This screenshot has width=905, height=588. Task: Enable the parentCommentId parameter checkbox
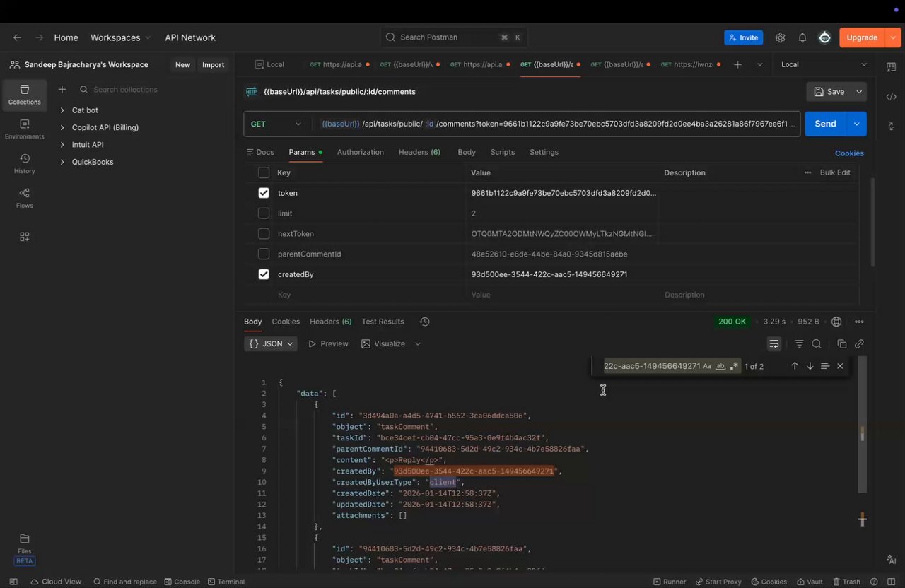point(264,254)
